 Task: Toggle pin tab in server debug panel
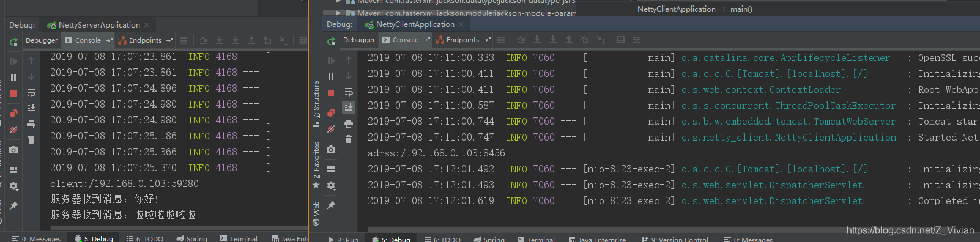(x=13, y=206)
